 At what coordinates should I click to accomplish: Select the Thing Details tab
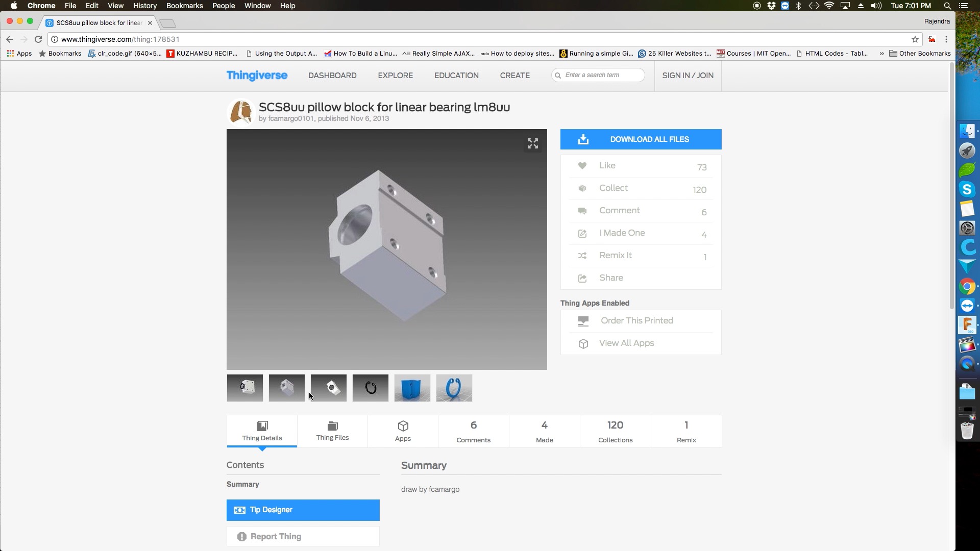click(x=262, y=431)
